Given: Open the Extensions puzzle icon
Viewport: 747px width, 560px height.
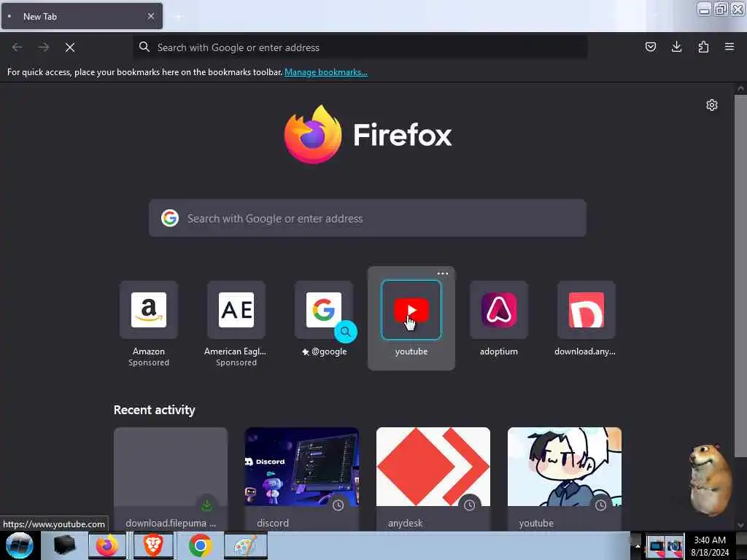Looking at the screenshot, I should click(703, 47).
